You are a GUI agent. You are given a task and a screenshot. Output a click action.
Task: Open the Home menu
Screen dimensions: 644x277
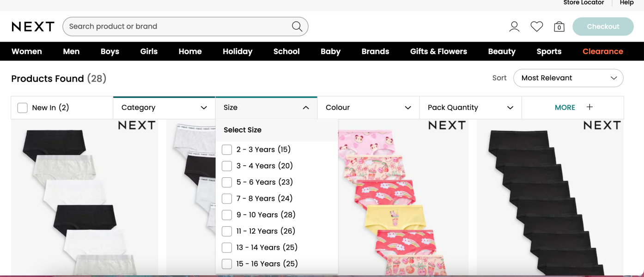pos(190,51)
